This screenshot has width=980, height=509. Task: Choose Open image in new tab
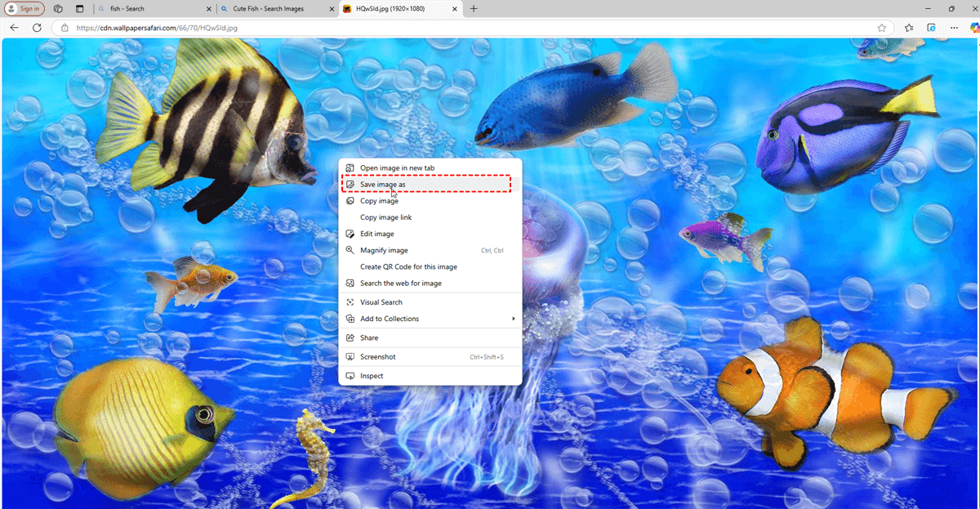pyautogui.click(x=397, y=167)
